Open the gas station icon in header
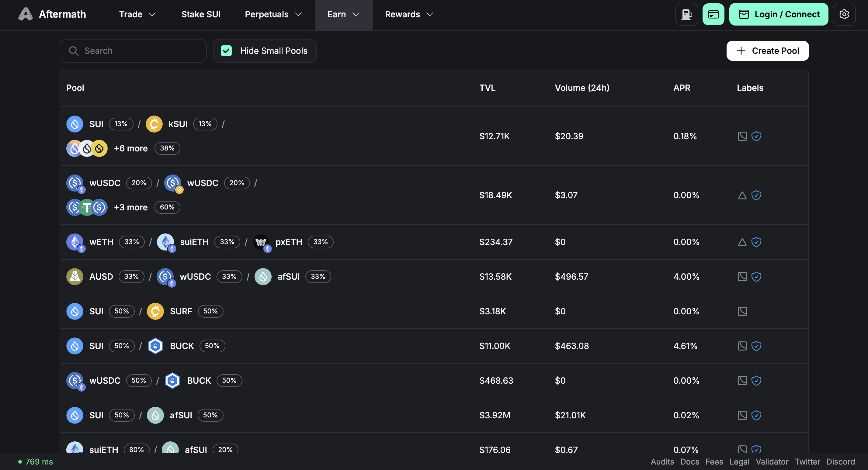 pos(686,14)
